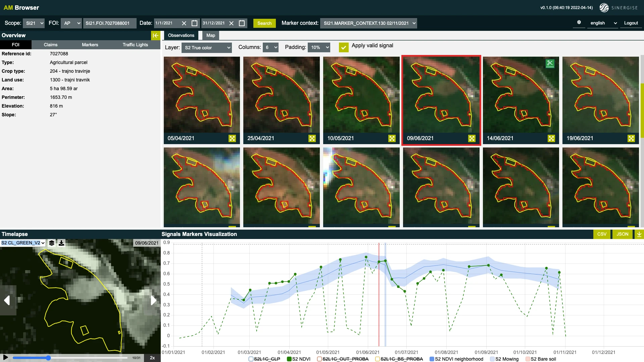Screen dimensions: 644x362
Task: Toggle S2 NDVI legend checkbox
Action: pyautogui.click(x=289, y=359)
